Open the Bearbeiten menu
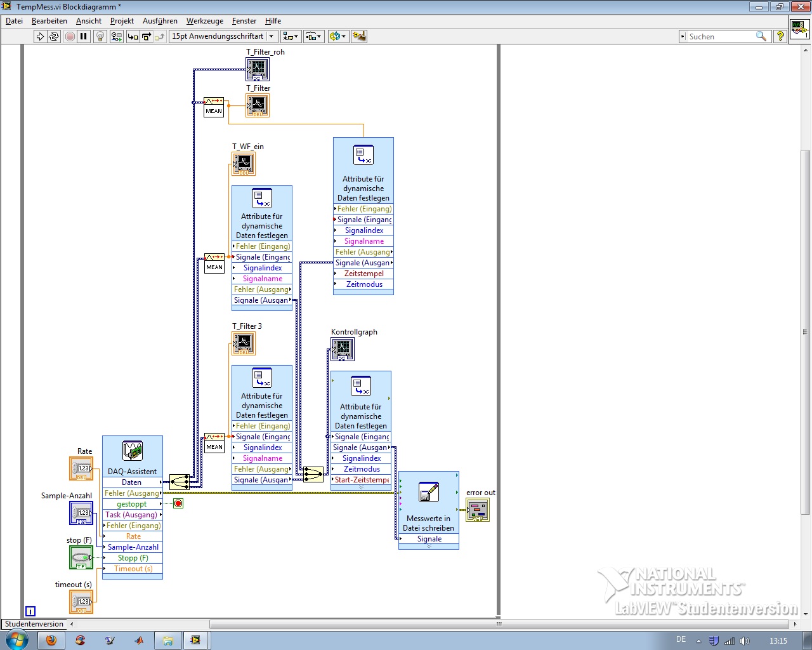This screenshot has height=650, width=812. coord(49,21)
